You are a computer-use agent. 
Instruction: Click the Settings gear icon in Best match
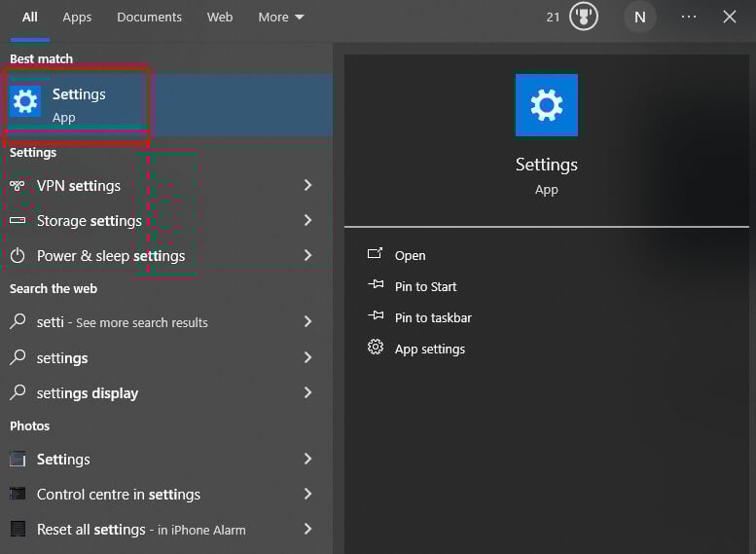[x=25, y=101]
